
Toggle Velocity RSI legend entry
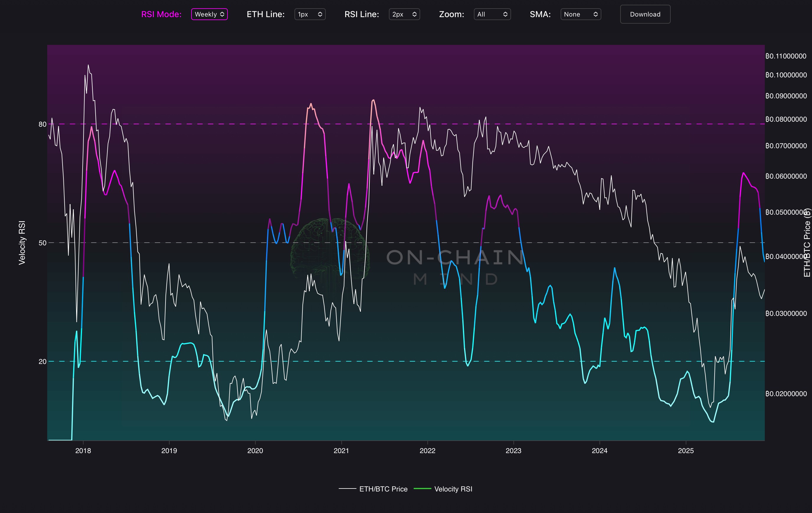(x=453, y=489)
